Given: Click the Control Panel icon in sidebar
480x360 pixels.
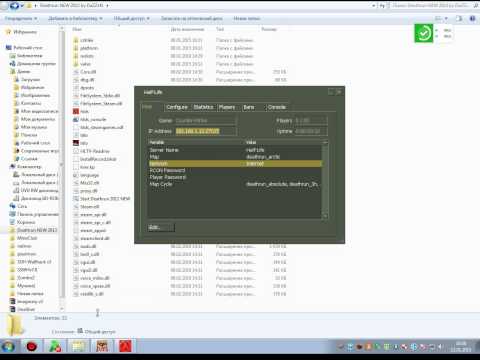Looking at the screenshot, I should click(13, 214).
